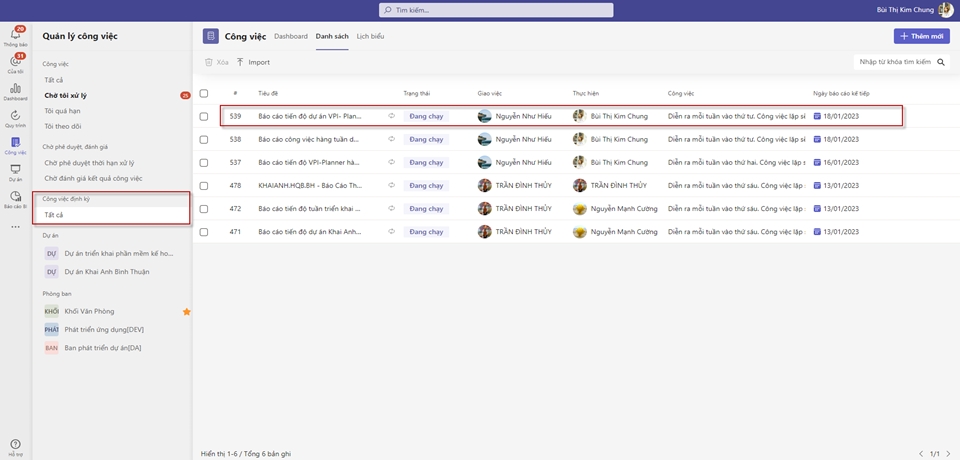The width and height of the screenshot is (960, 460).
Task: Select the checkbox for row 478
Action: (x=204, y=186)
